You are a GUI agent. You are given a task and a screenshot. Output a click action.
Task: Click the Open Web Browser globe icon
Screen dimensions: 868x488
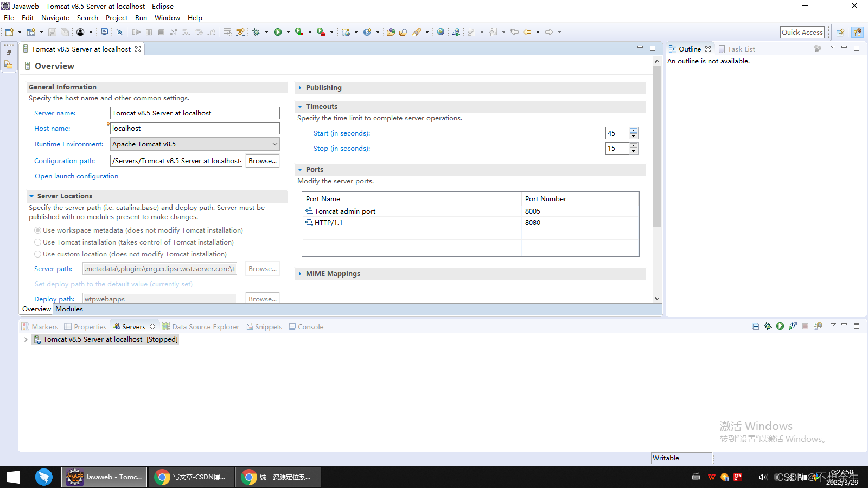click(x=441, y=32)
